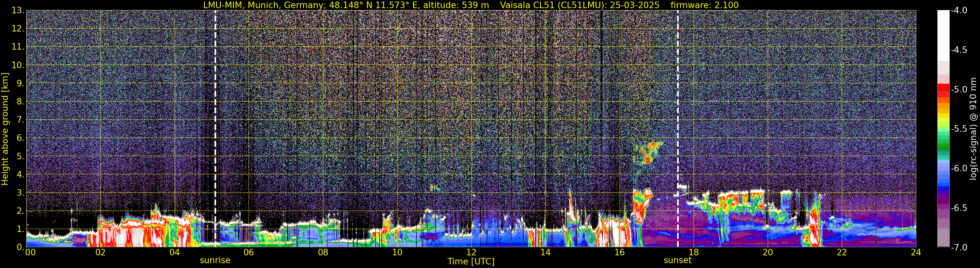Click time axis tick label '22'
Screen dimensions: 980x268
click(x=842, y=252)
